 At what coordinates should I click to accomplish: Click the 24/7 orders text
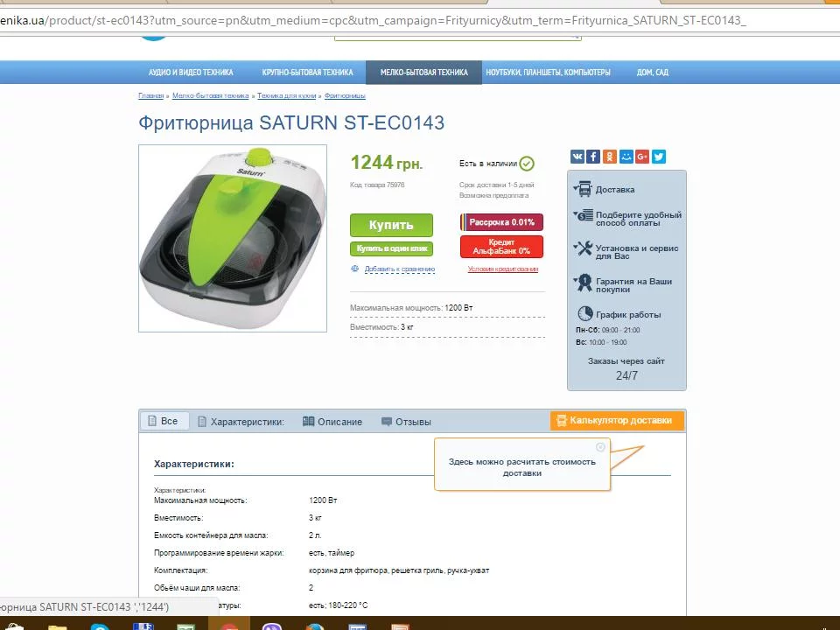pyautogui.click(x=626, y=375)
